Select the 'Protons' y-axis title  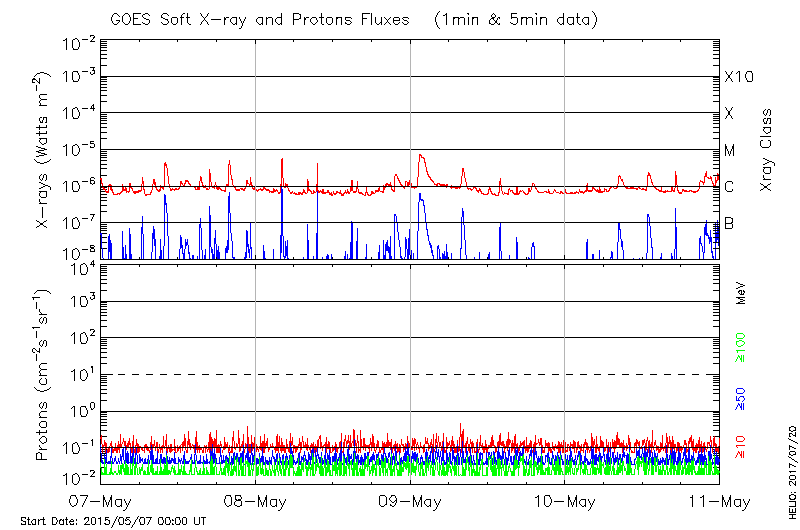coord(44,375)
